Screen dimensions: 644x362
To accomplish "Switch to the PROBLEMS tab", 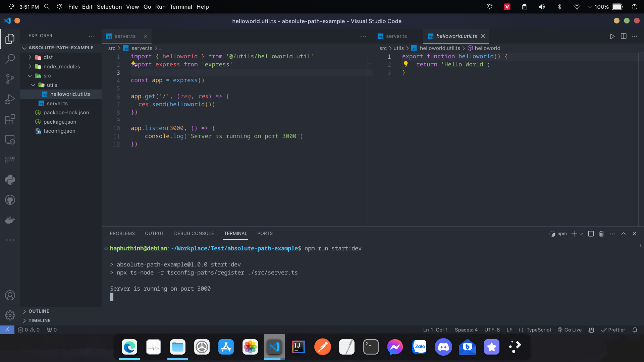I will tap(122, 233).
